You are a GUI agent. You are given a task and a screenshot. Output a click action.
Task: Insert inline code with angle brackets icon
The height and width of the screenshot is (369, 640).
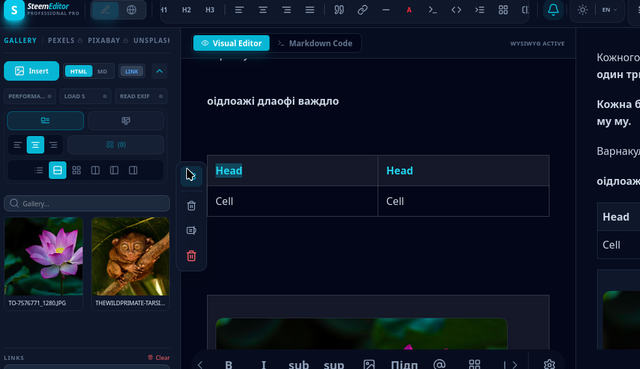coord(456,10)
